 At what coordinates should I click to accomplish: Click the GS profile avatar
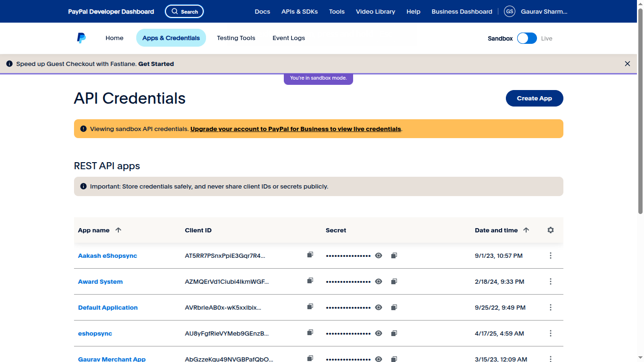coord(509,11)
